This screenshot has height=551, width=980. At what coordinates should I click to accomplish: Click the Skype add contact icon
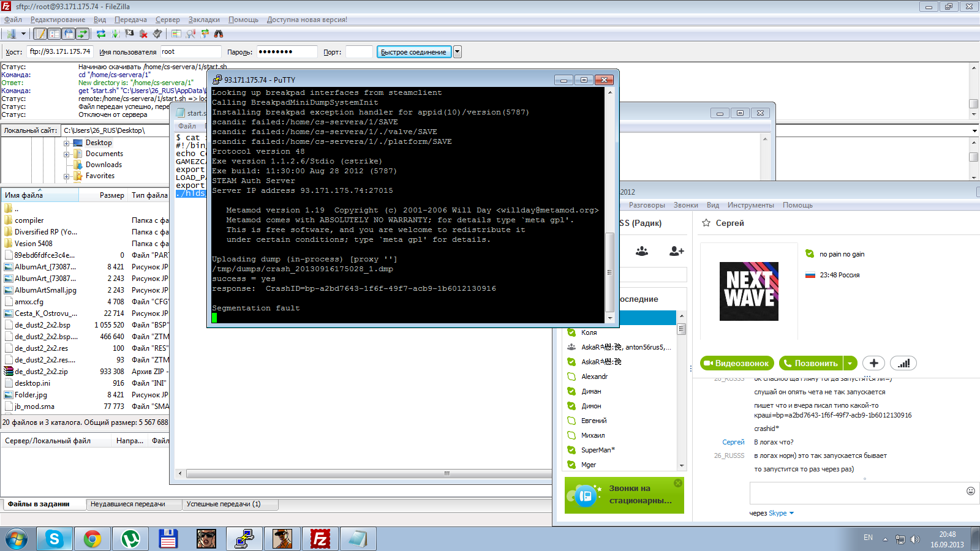(677, 251)
